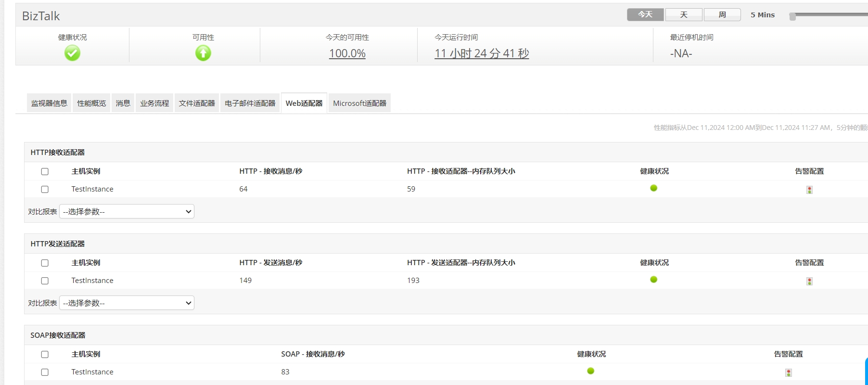The height and width of the screenshot is (385, 868).
Task: Click the BizTalk monitor title
Action: [41, 16]
